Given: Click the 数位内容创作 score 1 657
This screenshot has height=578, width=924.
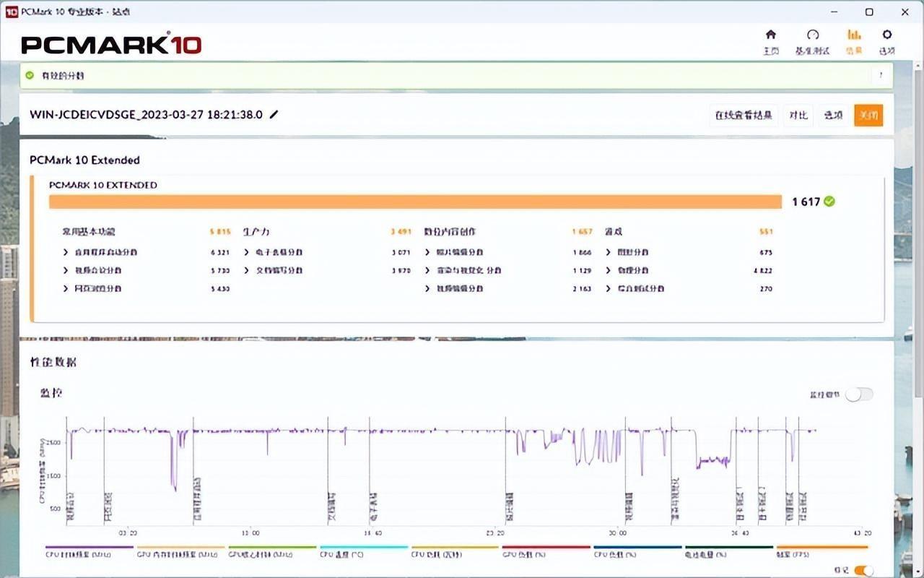Looking at the screenshot, I should click(x=582, y=232).
